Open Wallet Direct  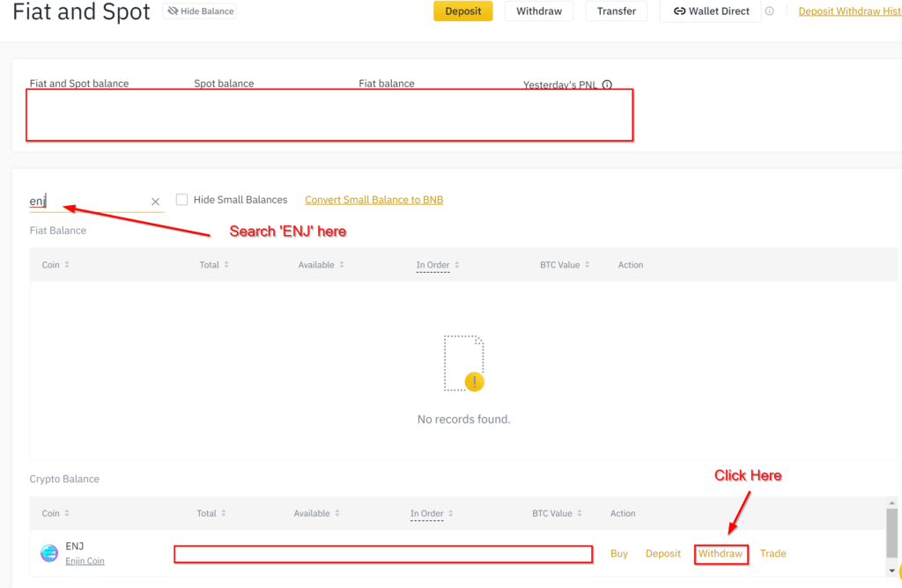click(711, 11)
